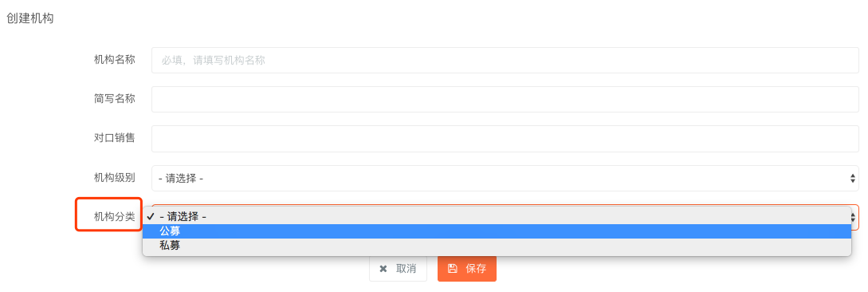Focus the 机构名称 input field

pyautogui.click(x=505, y=60)
